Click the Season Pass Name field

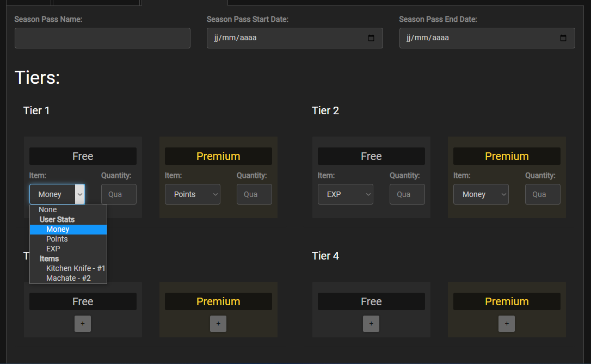coord(102,38)
